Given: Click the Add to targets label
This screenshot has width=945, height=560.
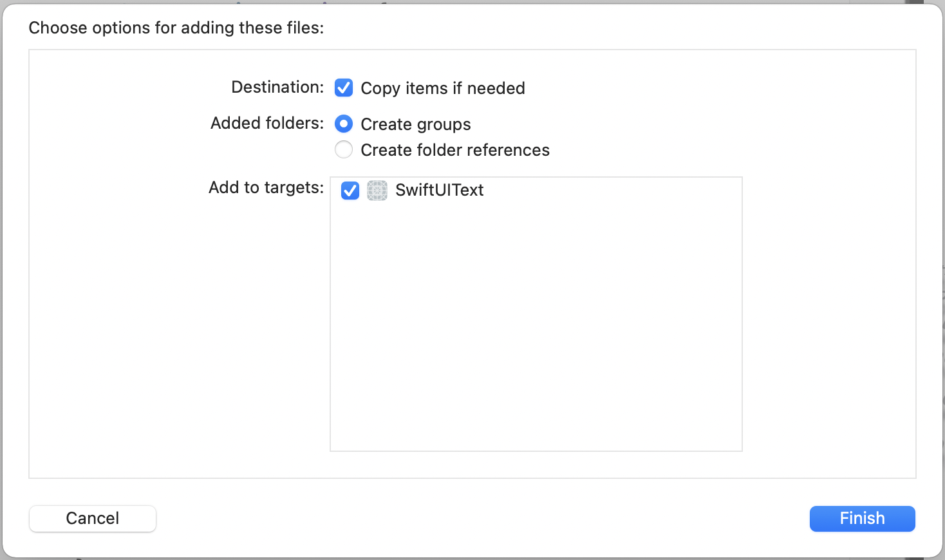Looking at the screenshot, I should [265, 187].
